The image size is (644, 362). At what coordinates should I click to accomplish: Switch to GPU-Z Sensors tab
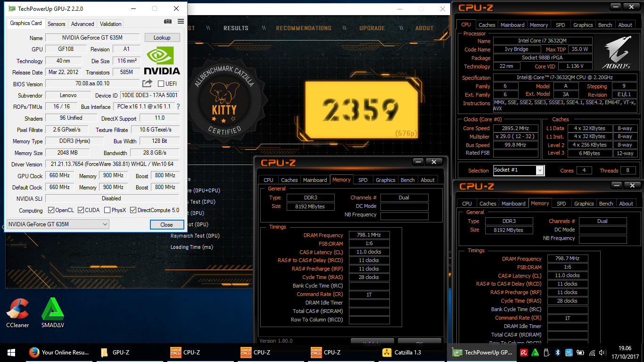57,24
